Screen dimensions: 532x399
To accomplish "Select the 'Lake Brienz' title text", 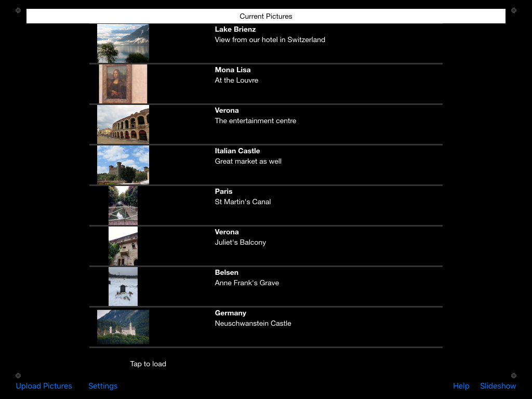I will pyautogui.click(x=235, y=30).
